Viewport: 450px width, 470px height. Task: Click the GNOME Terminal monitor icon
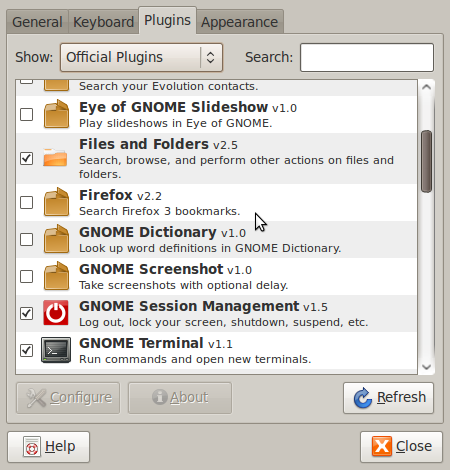(x=56, y=350)
